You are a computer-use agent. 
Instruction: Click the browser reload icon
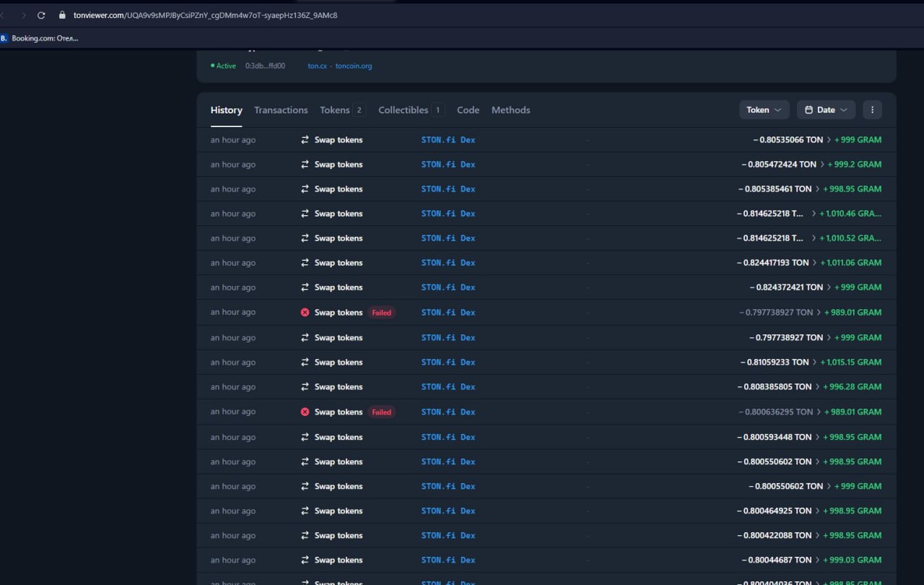[x=41, y=15]
